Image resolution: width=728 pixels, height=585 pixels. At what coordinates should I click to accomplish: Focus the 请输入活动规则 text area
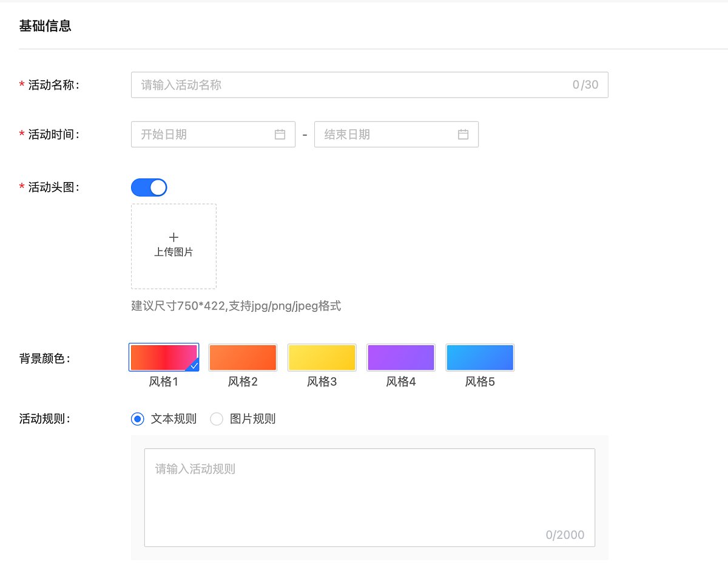tap(369, 498)
